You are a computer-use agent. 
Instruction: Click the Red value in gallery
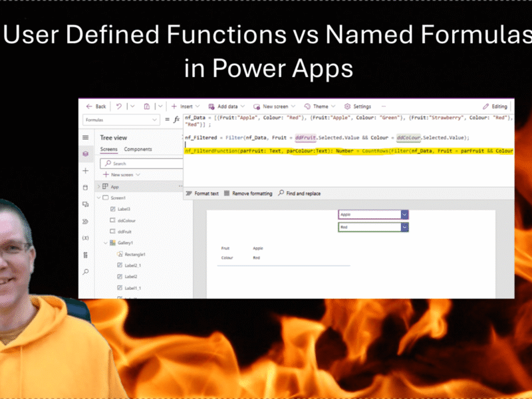[257, 258]
